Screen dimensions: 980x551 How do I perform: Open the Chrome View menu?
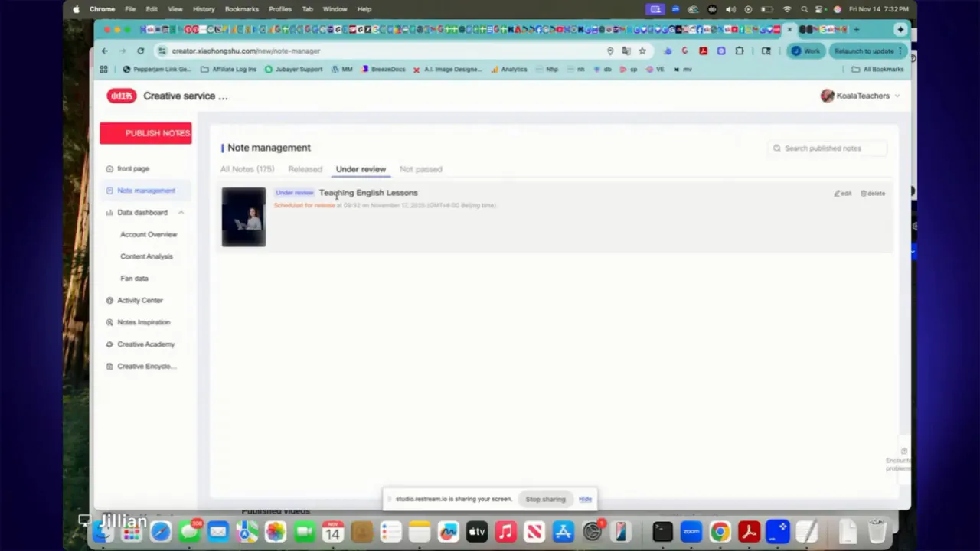tap(175, 9)
